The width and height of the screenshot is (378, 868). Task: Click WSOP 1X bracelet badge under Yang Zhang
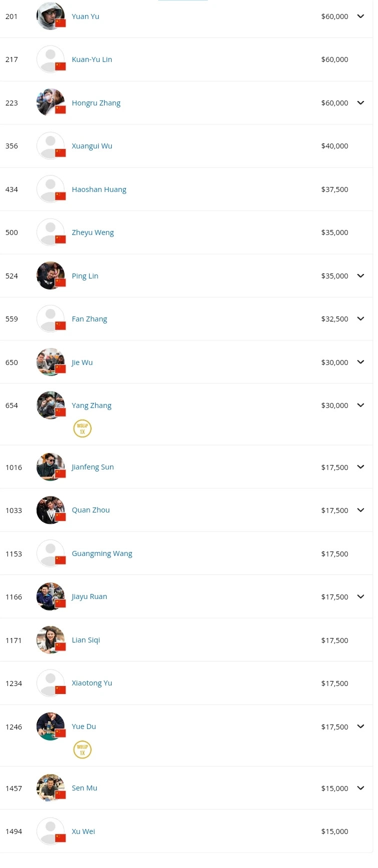83,429
